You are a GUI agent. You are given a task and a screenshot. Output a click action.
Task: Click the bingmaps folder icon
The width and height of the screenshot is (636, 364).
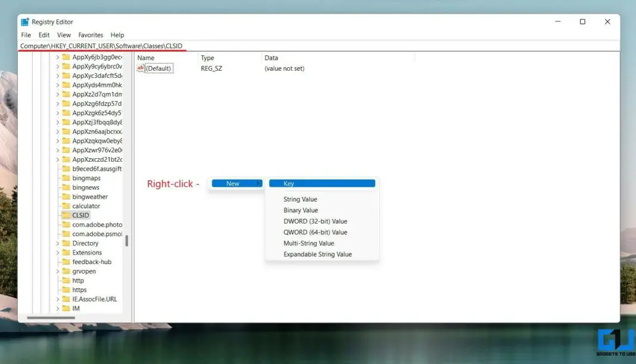[65, 177]
